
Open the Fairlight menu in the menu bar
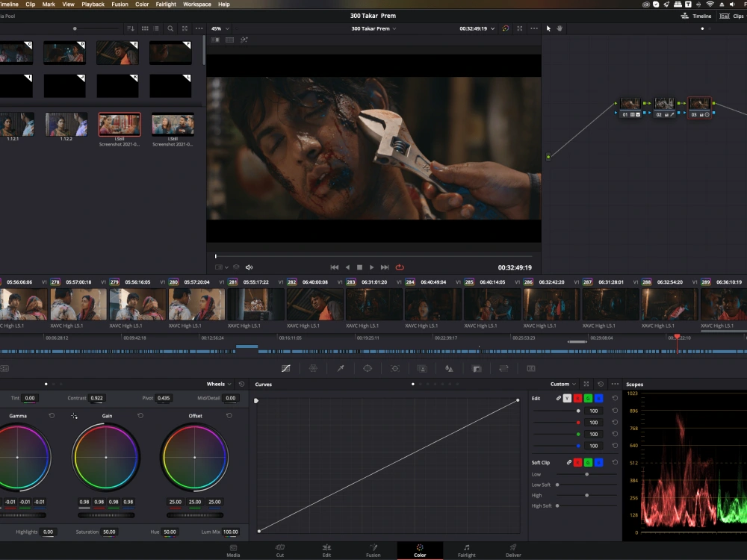[x=166, y=4]
